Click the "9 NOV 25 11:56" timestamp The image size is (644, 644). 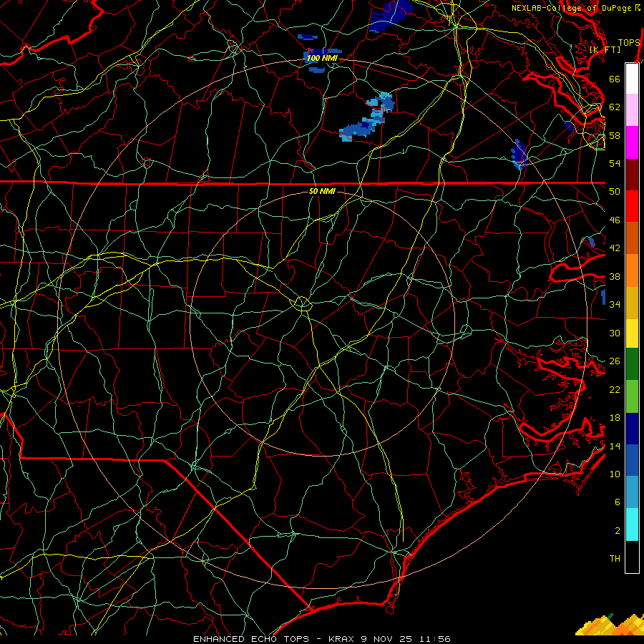pyautogui.click(x=406, y=639)
